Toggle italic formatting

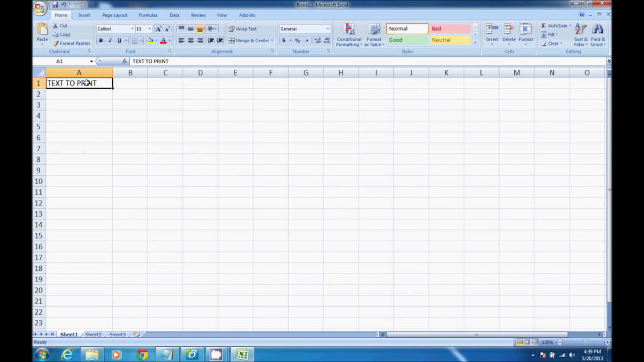click(109, 40)
